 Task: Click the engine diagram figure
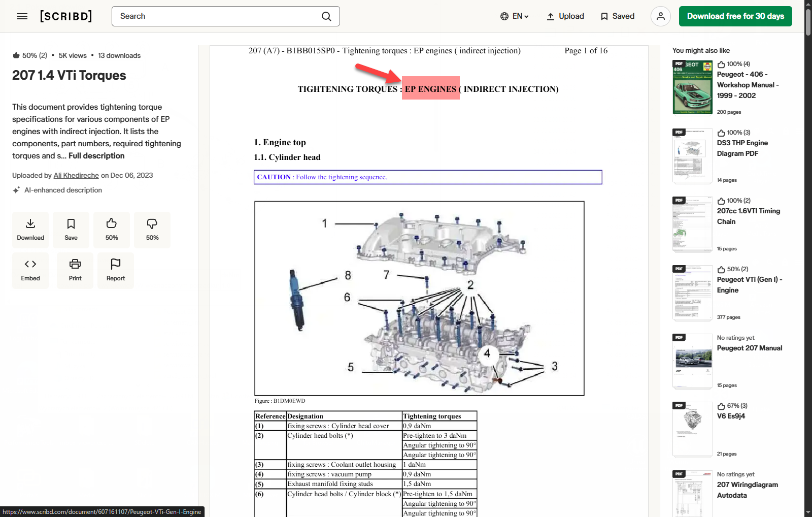[x=419, y=299]
